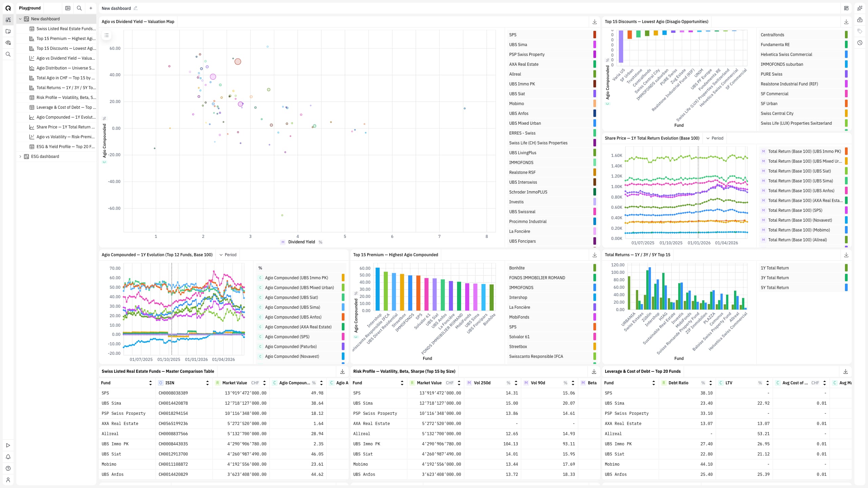Download the Risk Profile table
This screenshot has width=868, height=488.
tap(594, 371)
